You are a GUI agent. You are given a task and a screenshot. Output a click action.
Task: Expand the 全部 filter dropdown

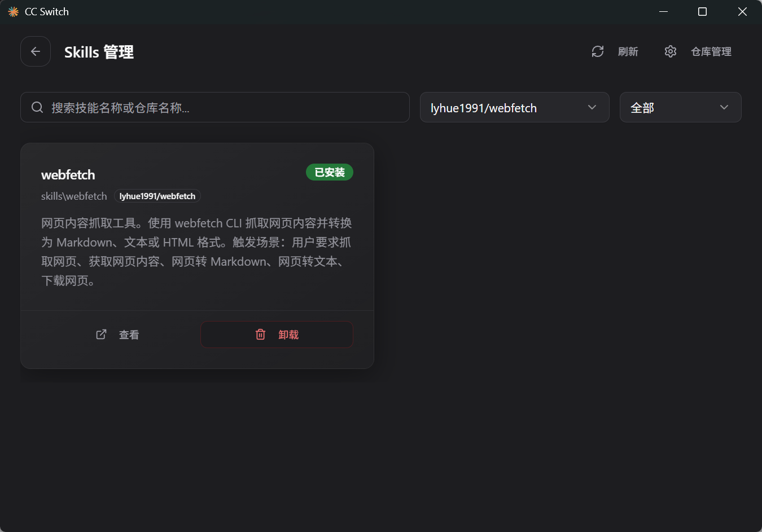(x=672, y=107)
